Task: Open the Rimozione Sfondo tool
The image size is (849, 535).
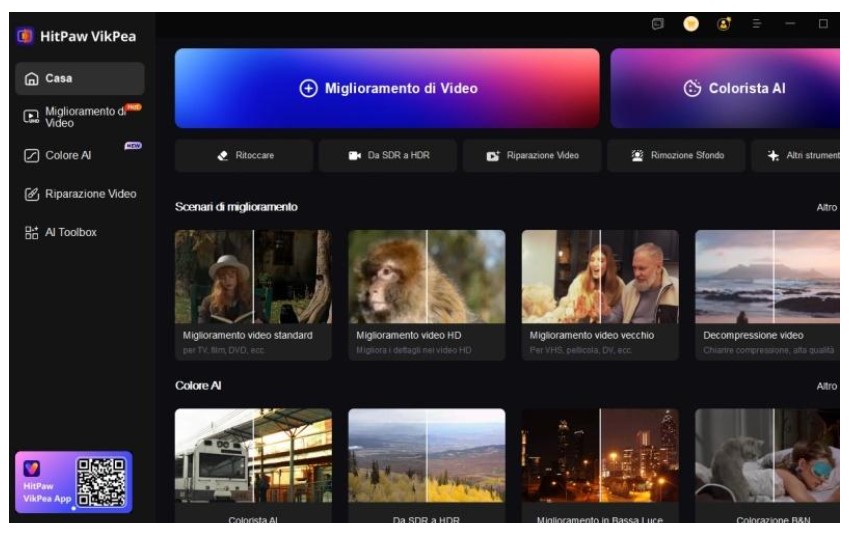Action: click(676, 156)
